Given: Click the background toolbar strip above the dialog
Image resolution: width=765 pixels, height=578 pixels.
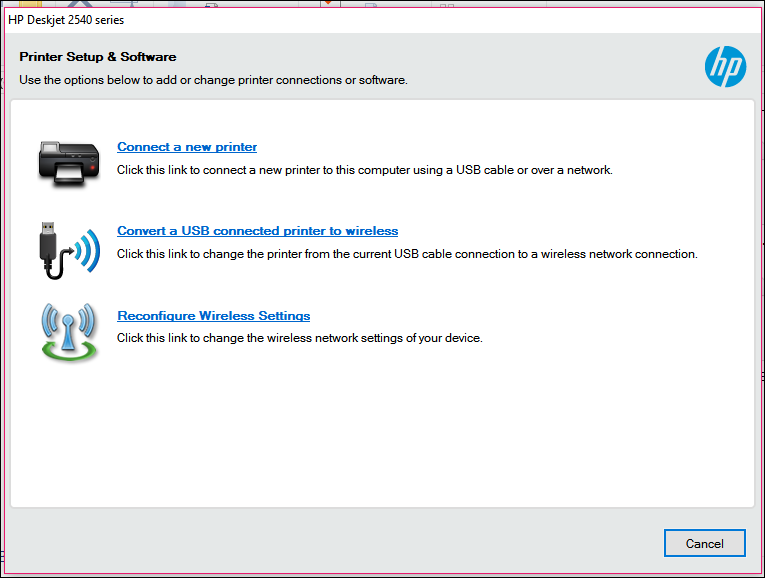Looking at the screenshot, I should 300,4.
